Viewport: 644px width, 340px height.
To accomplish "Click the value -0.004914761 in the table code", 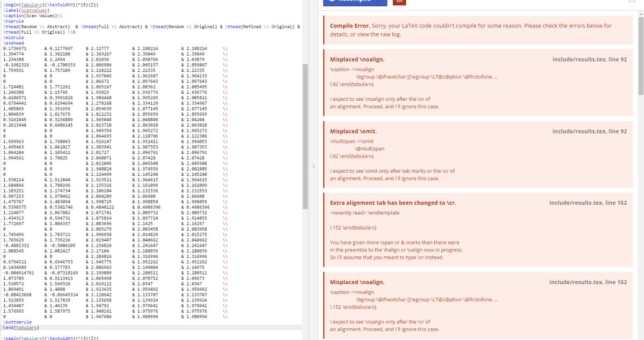I will coord(18,273).
